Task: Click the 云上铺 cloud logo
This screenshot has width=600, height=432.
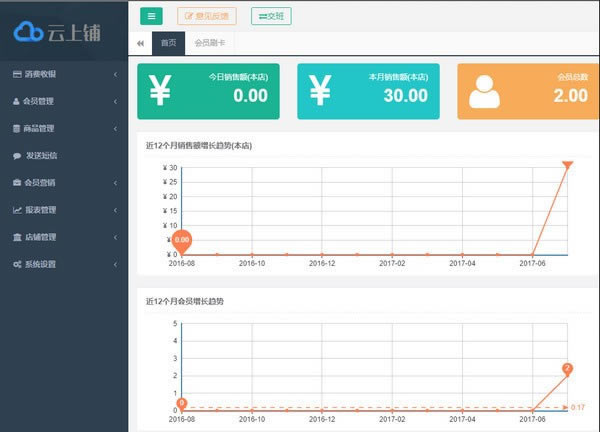Action: (29, 31)
